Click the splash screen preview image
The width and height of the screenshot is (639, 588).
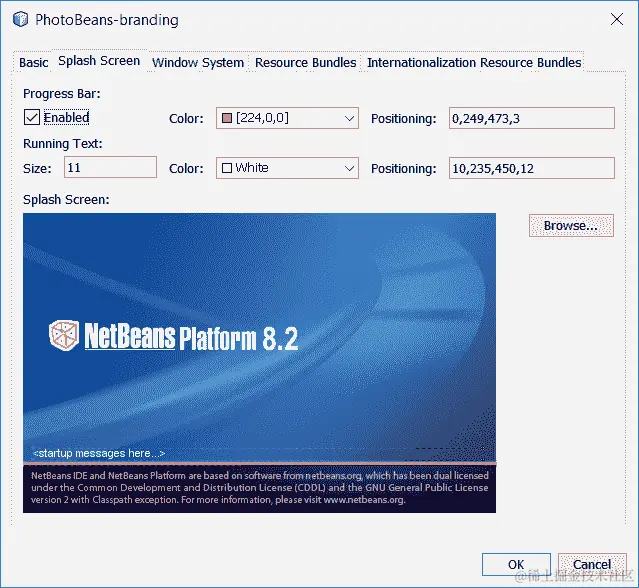point(260,363)
